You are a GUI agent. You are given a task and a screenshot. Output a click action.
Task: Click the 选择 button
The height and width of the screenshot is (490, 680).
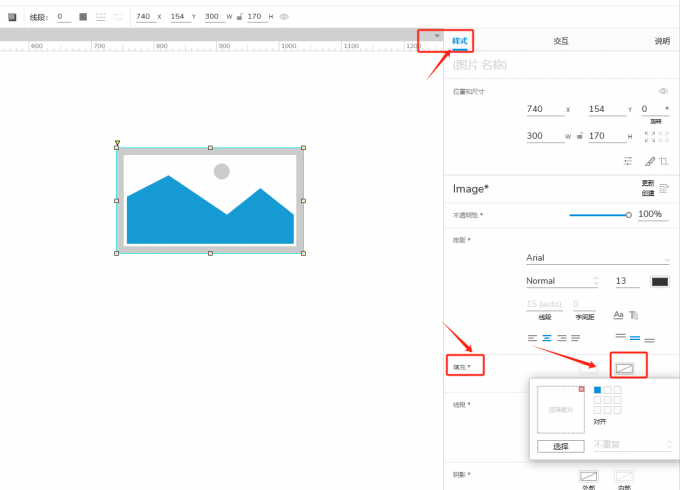click(561, 446)
